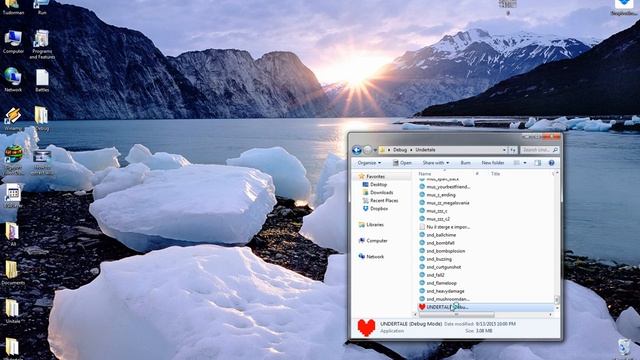Click the Burn toolbar button
Image resolution: width=640 pixels, height=360 pixels.
(465, 163)
